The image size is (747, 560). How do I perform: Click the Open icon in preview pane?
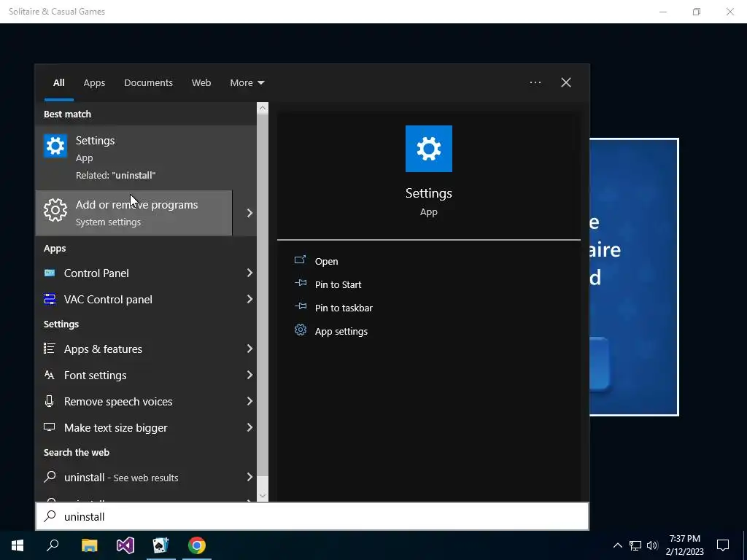click(300, 260)
